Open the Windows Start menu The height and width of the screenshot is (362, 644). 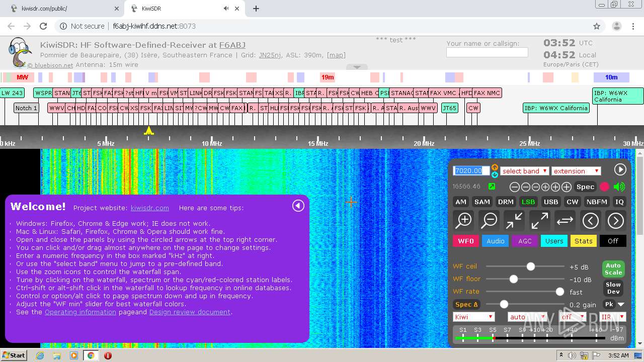point(14,355)
